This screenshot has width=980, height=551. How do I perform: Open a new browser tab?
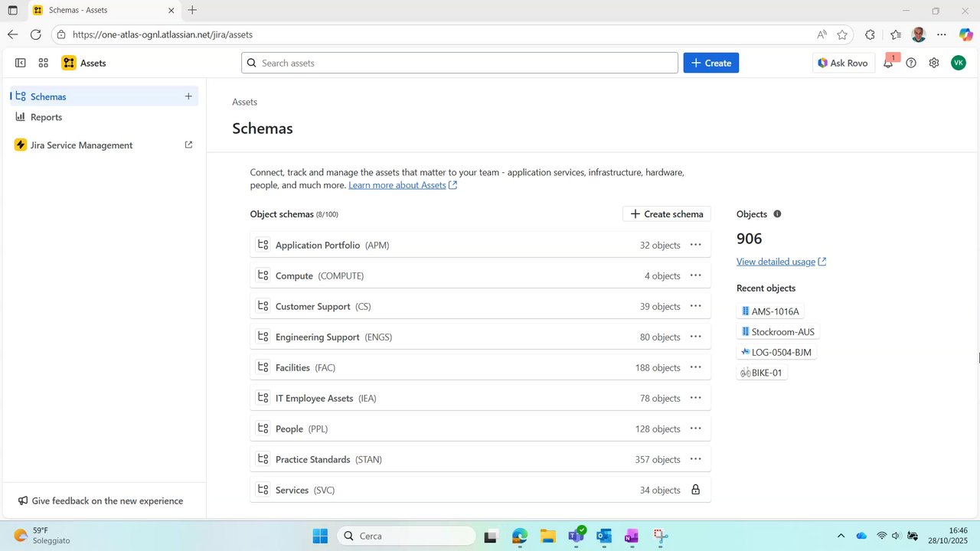[x=192, y=10]
